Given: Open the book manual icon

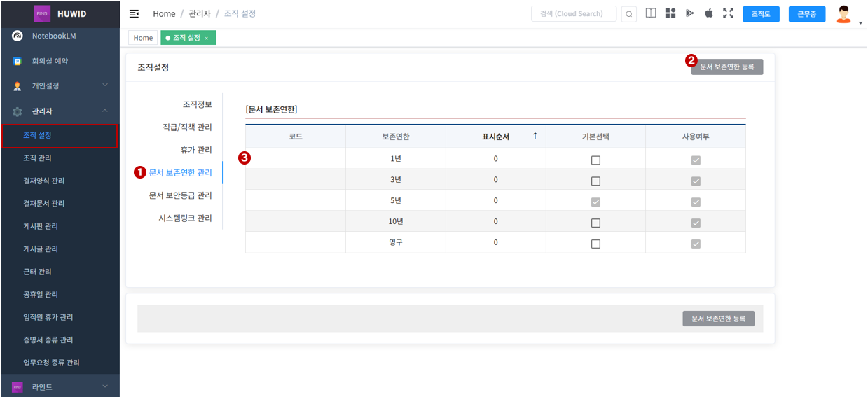Looking at the screenshot, I should coord(651,13).
